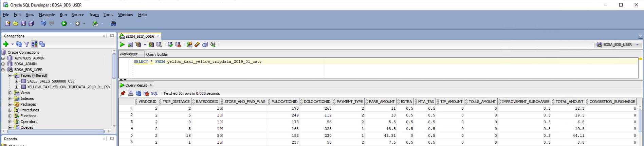This screenshot has height=146, width=644.
Task: Save the current worksheet
Action: [x=23, y=23]
